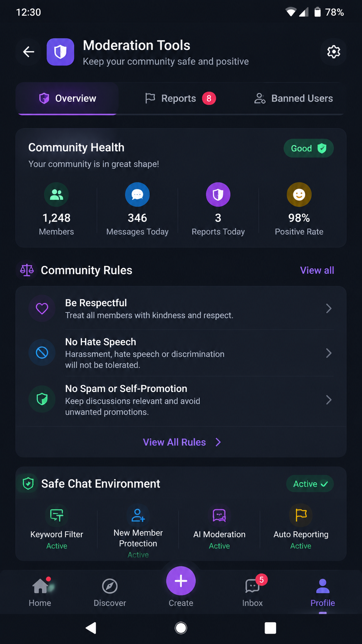Tap the AI Moderation icon

point(219,515)
